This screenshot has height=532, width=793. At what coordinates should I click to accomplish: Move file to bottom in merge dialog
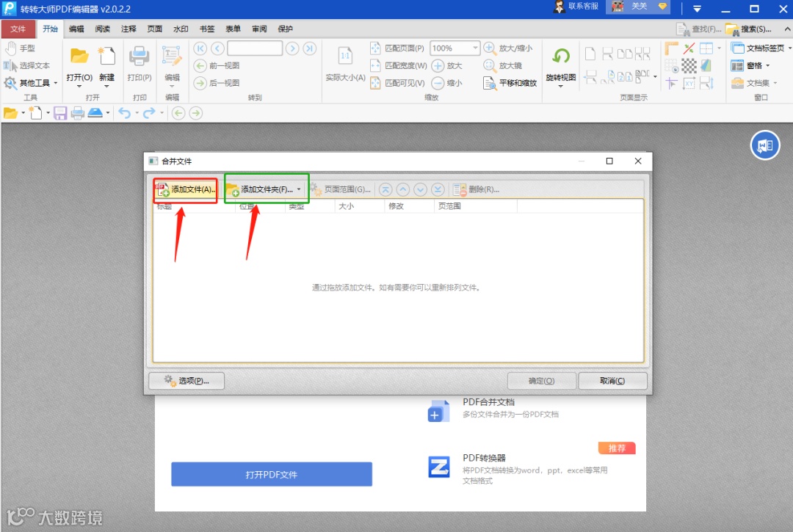[x=438, y=189]
